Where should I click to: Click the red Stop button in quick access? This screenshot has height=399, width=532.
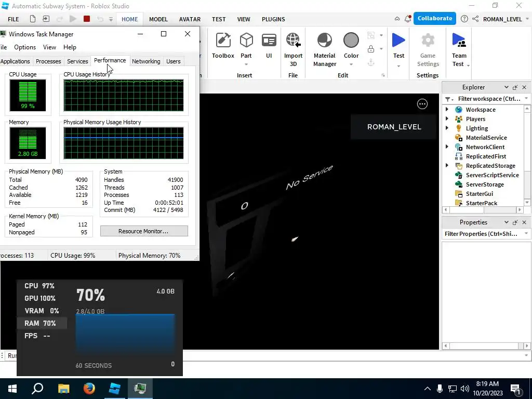[x=87, y=19]
